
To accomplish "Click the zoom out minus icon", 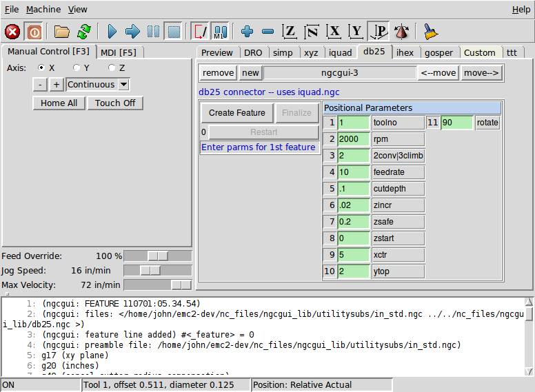I will click(267, 32).
